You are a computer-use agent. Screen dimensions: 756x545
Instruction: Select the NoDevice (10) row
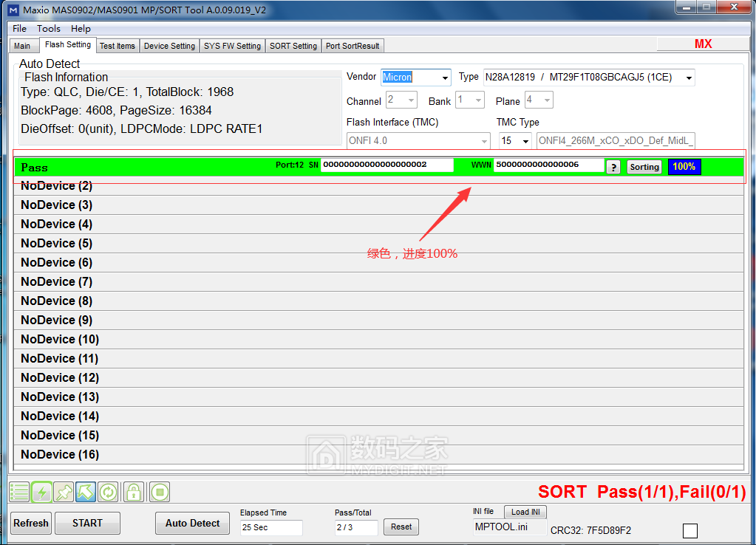point(378,340)
